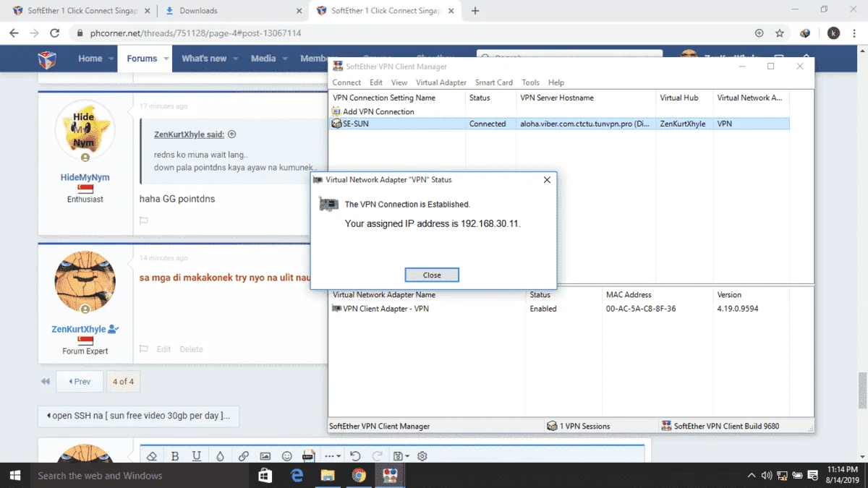Screen dimensions: 868x488
Task: Click the VPN Server Hostname column header
Action: (586, 98)
